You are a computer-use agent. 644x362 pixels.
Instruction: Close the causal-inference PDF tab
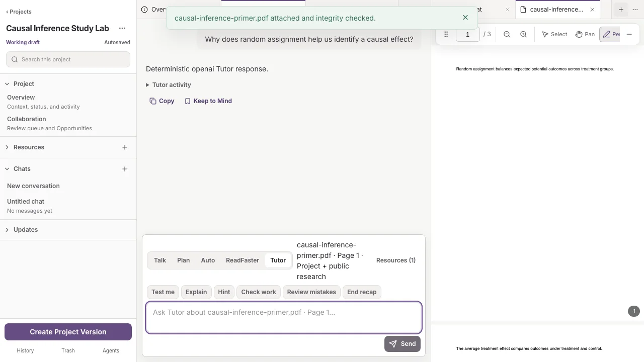tap(592, 10)
